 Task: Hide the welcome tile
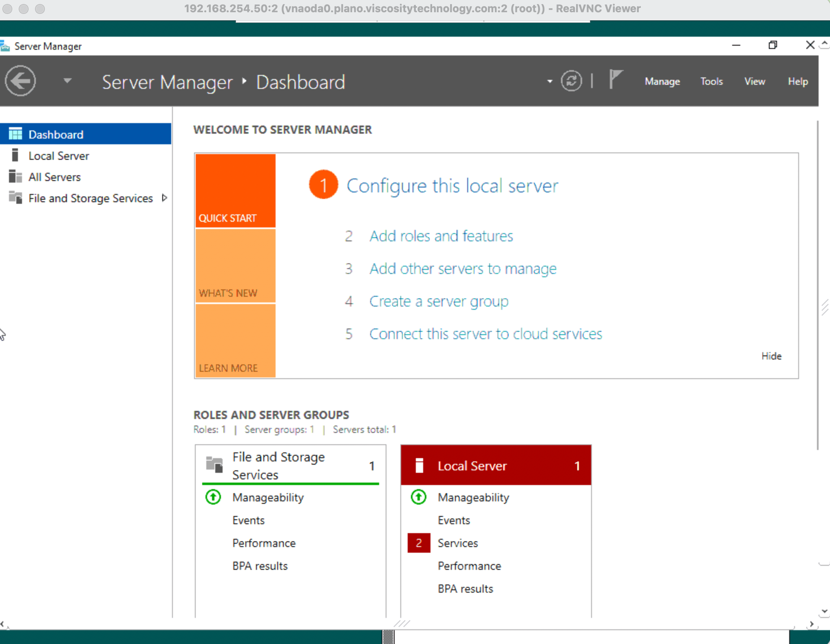[771, 356]
